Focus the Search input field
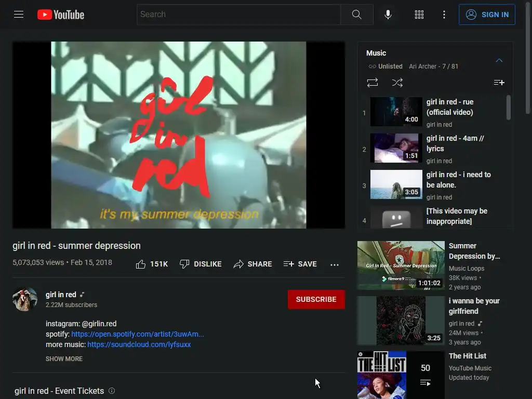 click(238, 14)
